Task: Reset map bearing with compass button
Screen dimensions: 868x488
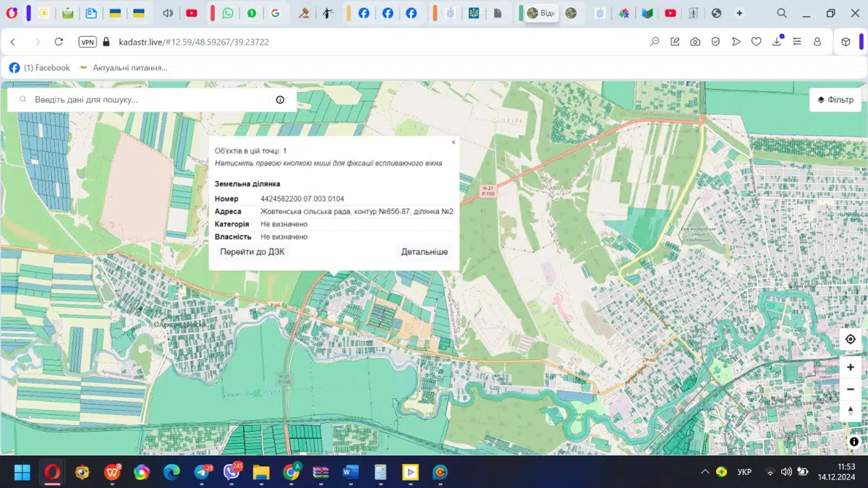Action: point(851,411)
